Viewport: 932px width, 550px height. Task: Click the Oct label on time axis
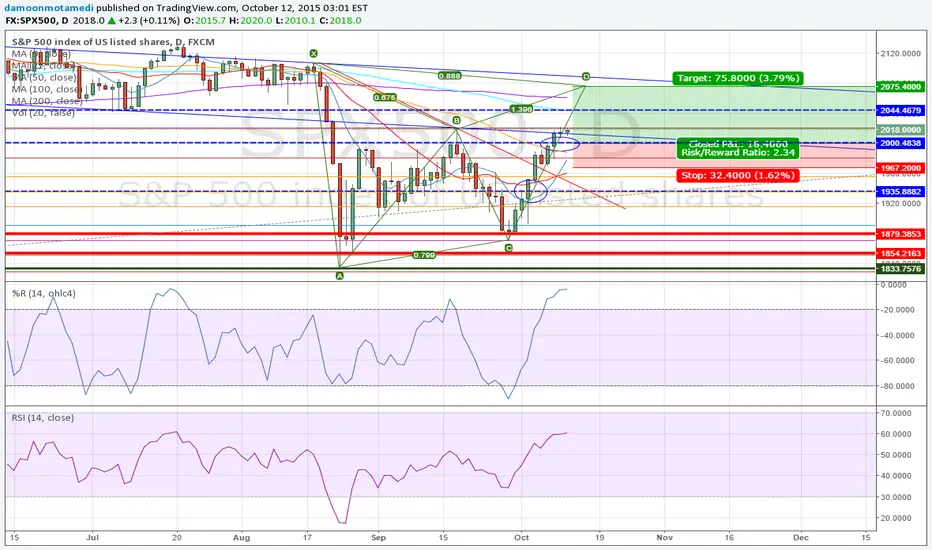[x=521, y=538]
